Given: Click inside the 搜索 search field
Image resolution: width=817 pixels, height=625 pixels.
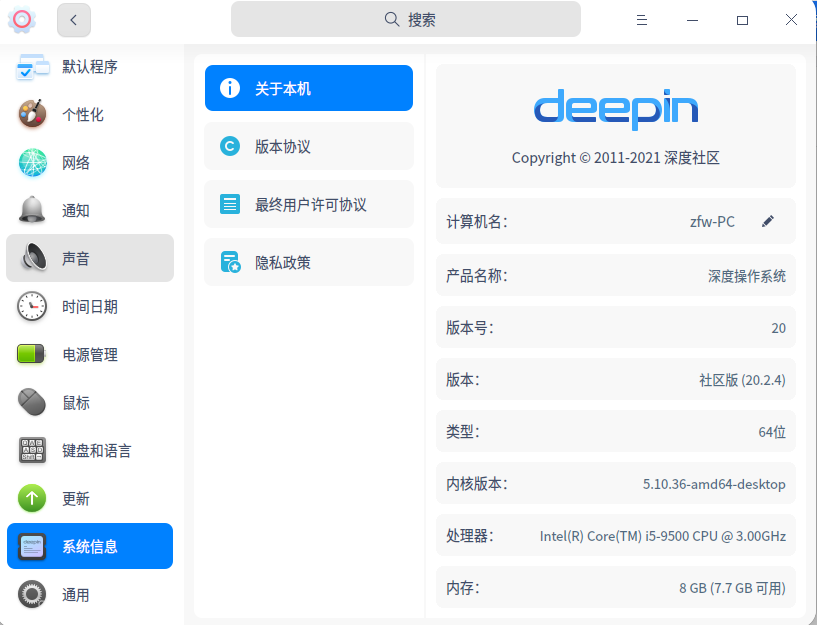Looking at the screenshot, I should coord(405,19).
